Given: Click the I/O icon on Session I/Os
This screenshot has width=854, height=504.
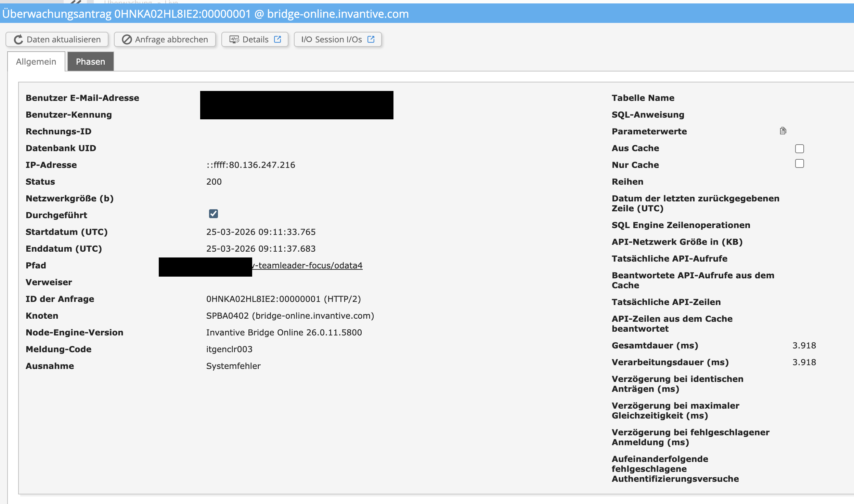Looking at the screenshot, I should click(306, 40).
